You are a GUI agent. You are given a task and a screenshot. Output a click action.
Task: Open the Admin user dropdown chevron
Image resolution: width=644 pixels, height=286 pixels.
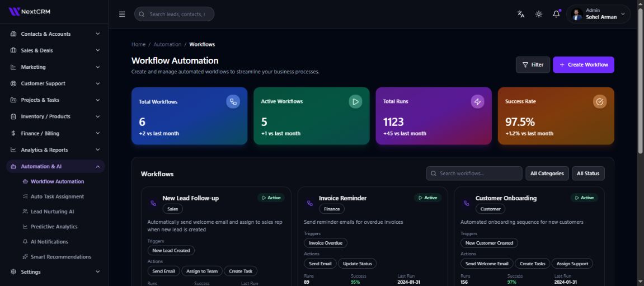point(623,14)
